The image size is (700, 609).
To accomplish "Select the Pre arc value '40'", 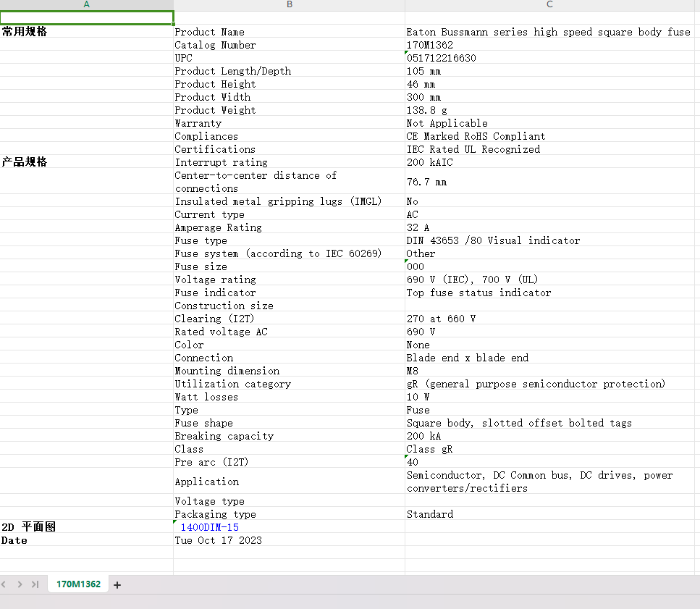I will (549, 462).
